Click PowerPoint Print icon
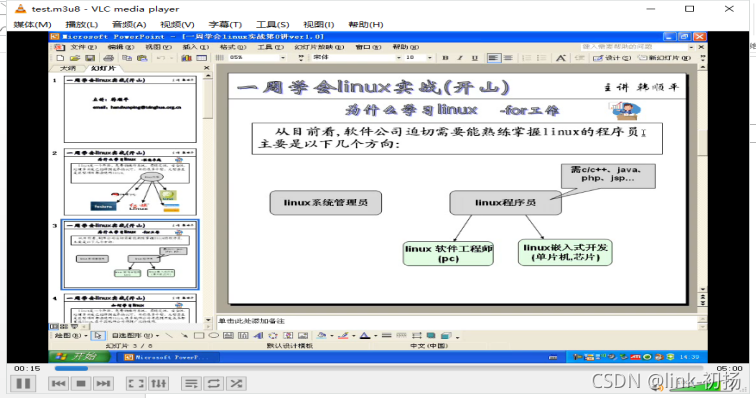The image size is (756, 399). (108, 58)
